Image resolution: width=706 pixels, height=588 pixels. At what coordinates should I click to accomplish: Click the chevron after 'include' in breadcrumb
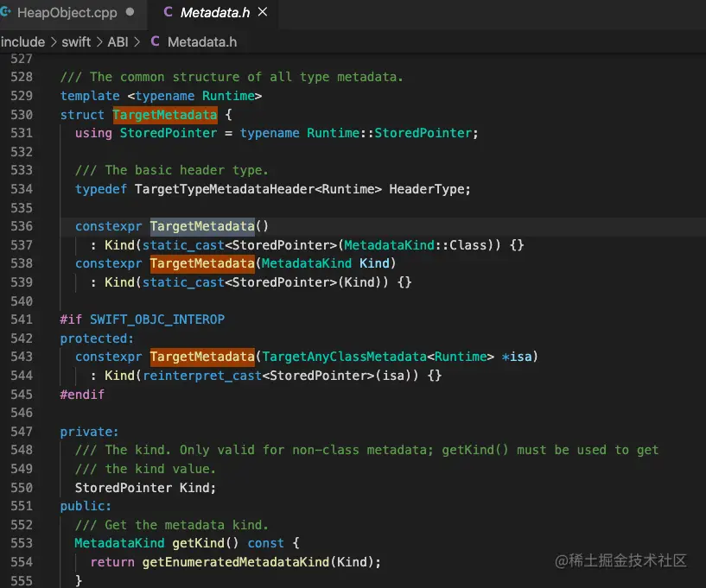54,41
